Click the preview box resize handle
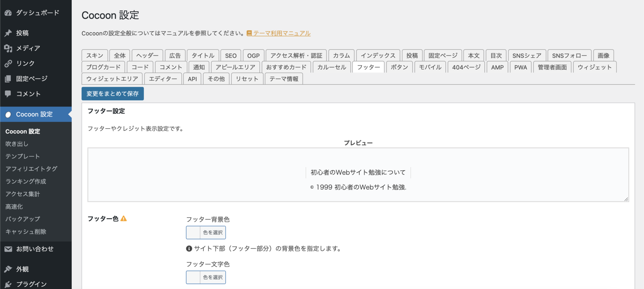Image resolution: width=644 pixels, height=289 pixels. [x=626, y=199]
